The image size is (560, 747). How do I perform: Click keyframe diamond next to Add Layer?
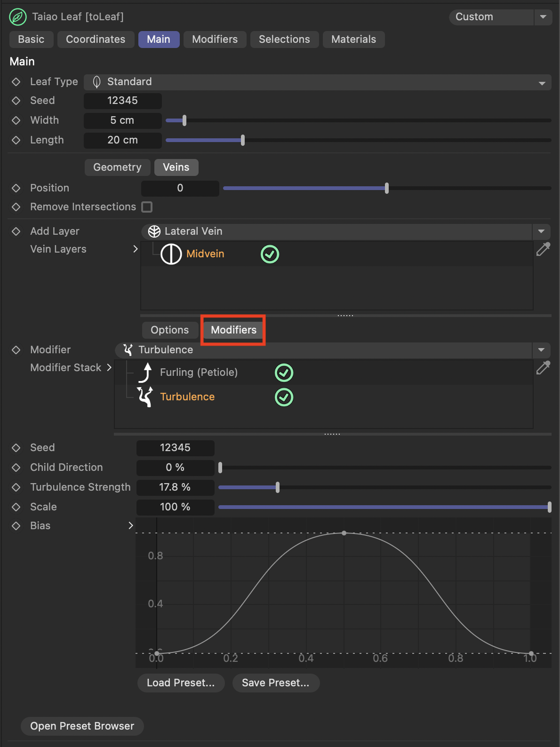[16, 231]
